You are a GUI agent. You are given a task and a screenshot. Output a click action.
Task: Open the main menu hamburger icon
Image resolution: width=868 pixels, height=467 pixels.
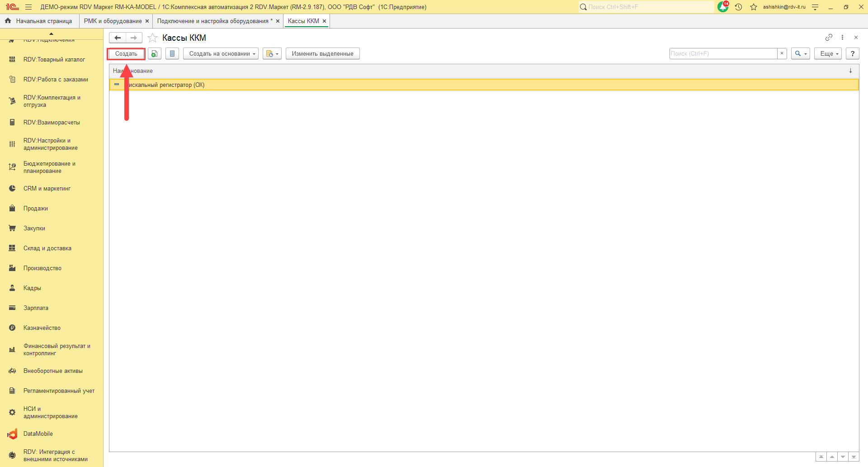click(x=28, y=7)
